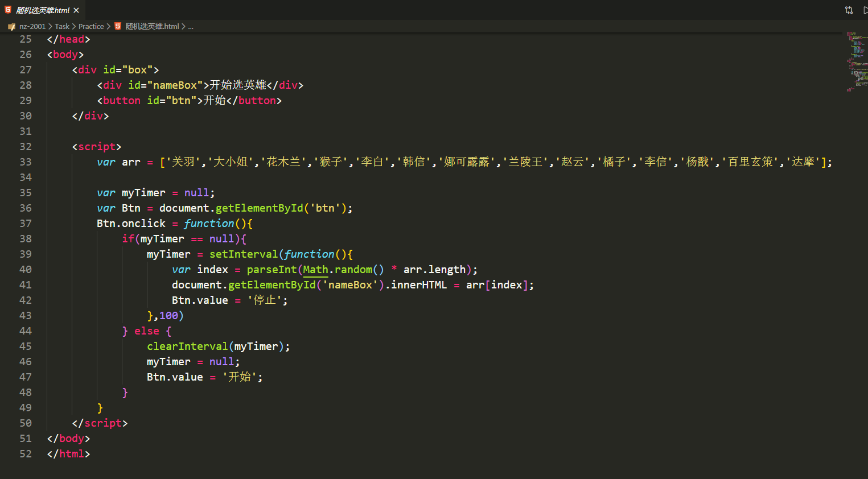The height and width of the screenshot is (479, 868).
Task: Click the nz-2001 folder icon in breadcrumbs
Action: click(x=11, y=27)
